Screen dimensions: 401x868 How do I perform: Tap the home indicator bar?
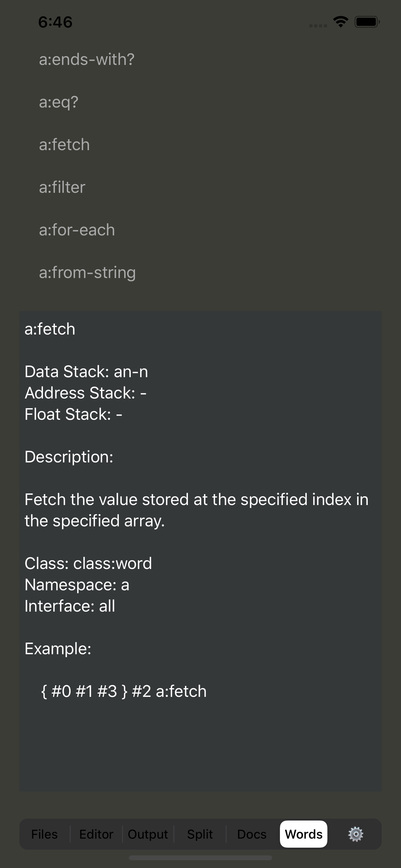pyautogui.click(x=200, y=858)
